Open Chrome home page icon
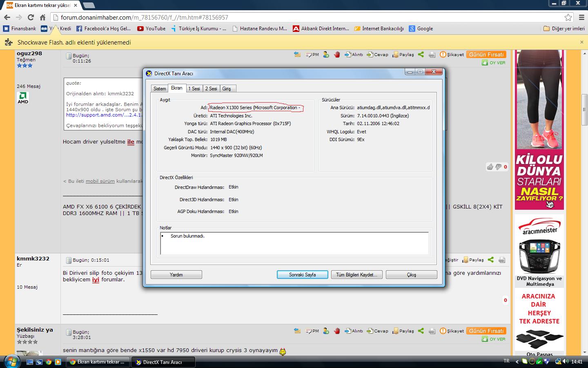This screenshot has height=368, width=588. point(42,17)
